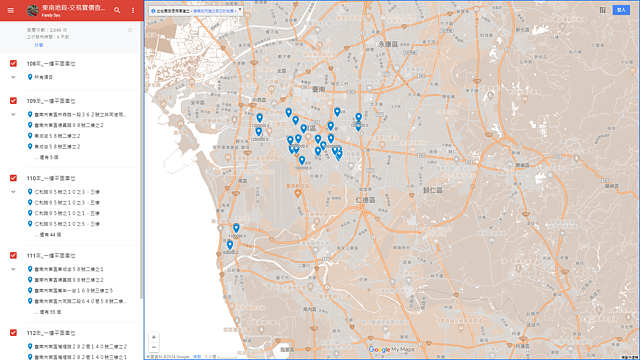Open the three-dot more options menu
The image size is (640, 360).
[x=133, y=10]
